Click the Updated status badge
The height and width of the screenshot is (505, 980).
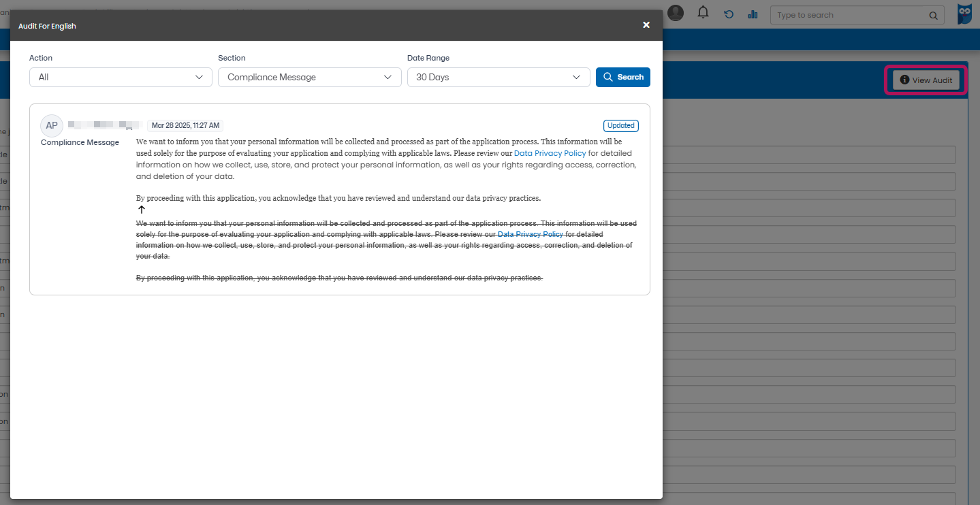click(620, 126)
